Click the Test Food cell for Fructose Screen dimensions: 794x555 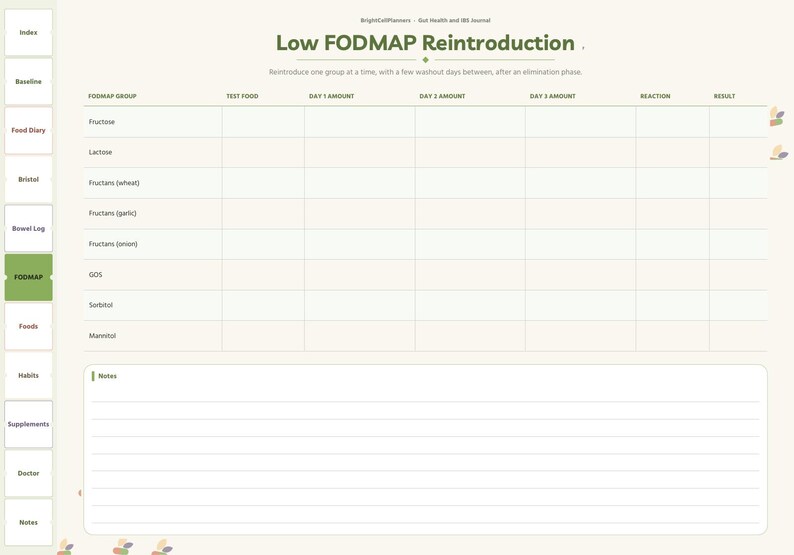pyautogui.click(x=263, y=122)
